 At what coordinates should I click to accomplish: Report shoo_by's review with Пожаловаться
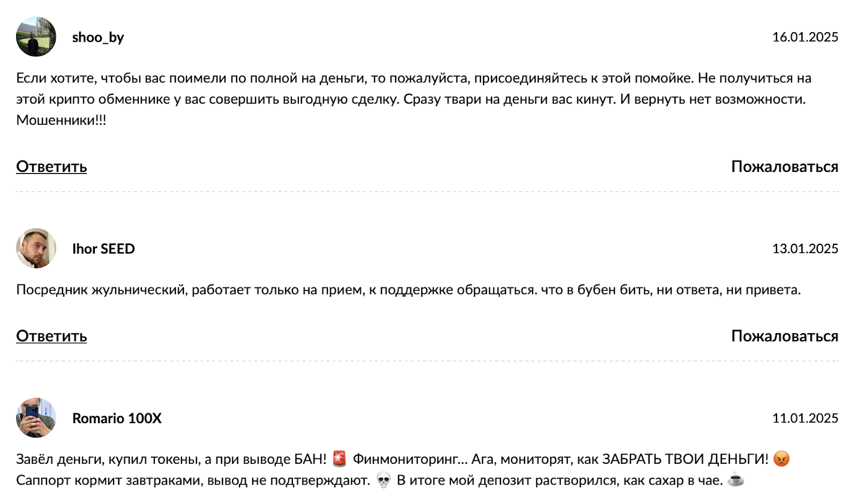(784, 167)
